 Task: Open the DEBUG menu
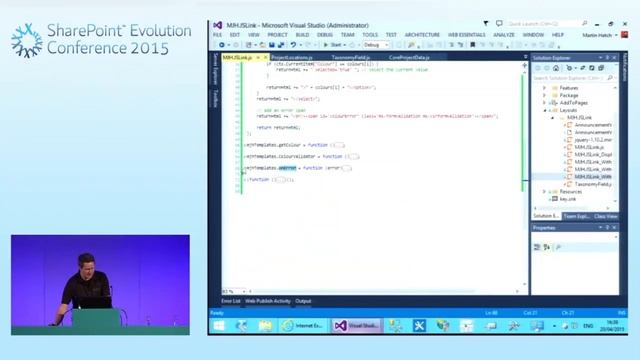(x=324, y=35)
